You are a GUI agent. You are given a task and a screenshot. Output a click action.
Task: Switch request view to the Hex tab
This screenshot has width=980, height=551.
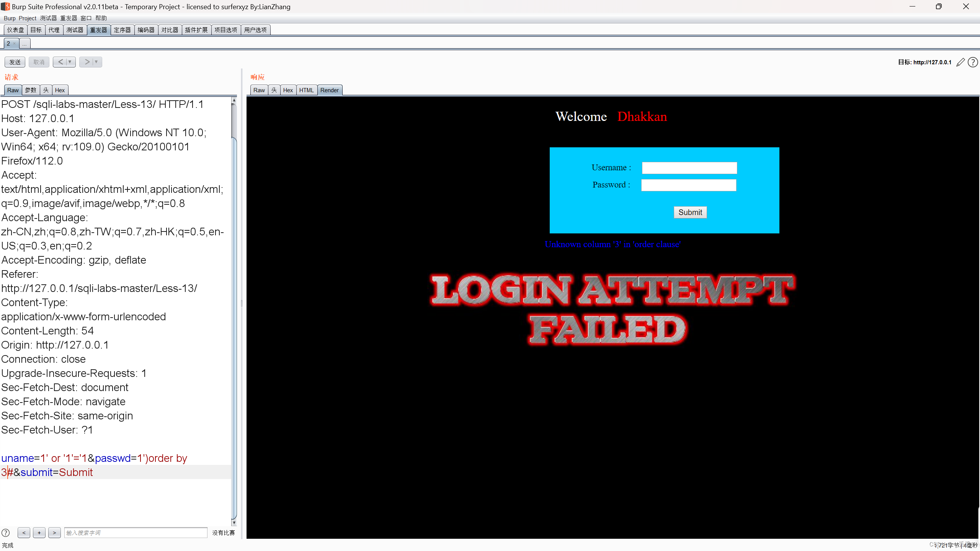click(x=60, y=90)
